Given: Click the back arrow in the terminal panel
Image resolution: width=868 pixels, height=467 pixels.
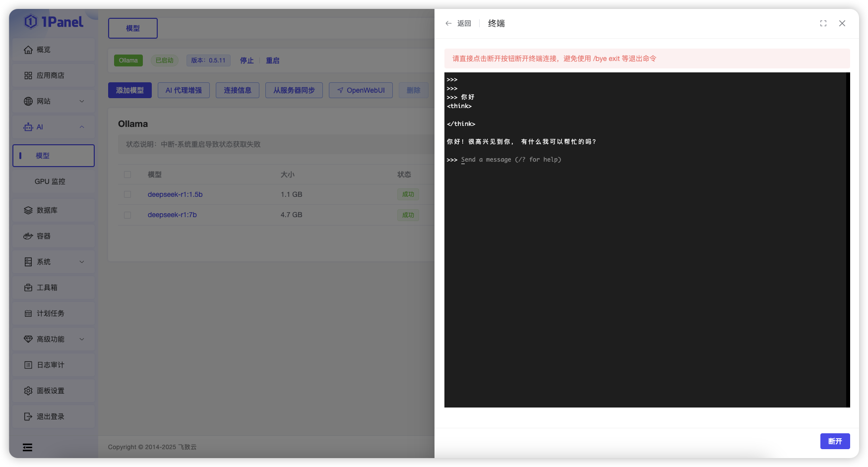Looking at the screenshot, I should pos(448,23).
